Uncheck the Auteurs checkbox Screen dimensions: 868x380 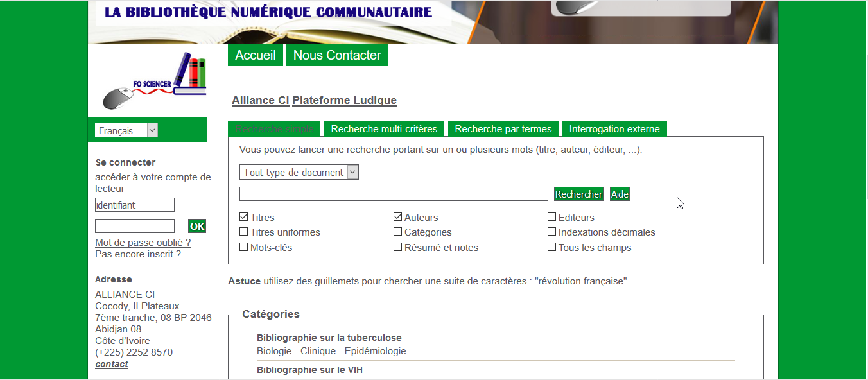(398, 217)
